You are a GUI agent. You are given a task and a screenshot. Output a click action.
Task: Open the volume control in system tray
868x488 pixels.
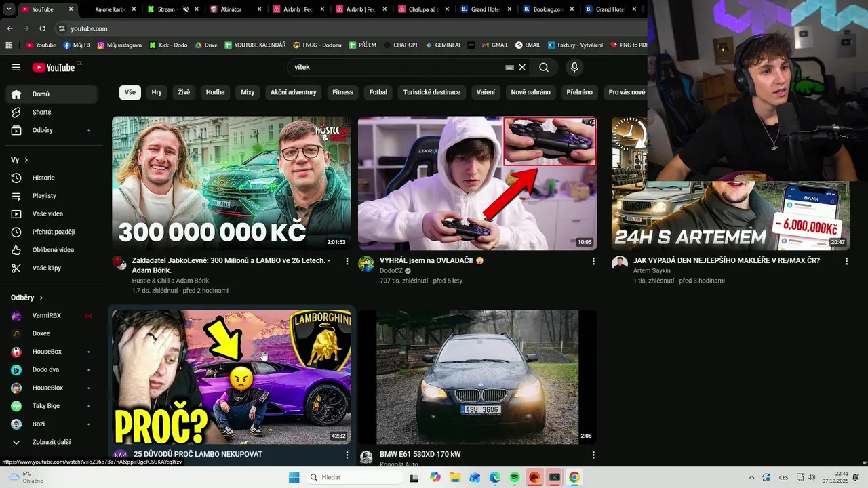click(x=812, y=477)
